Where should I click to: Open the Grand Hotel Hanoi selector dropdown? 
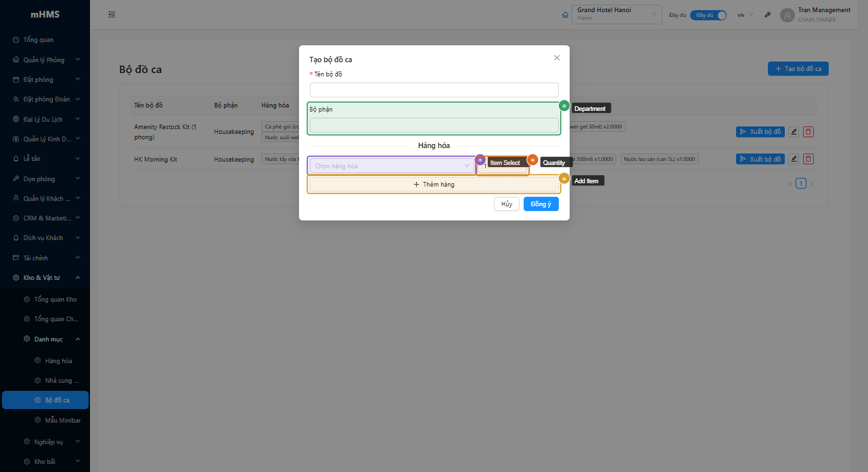[616, 15]
